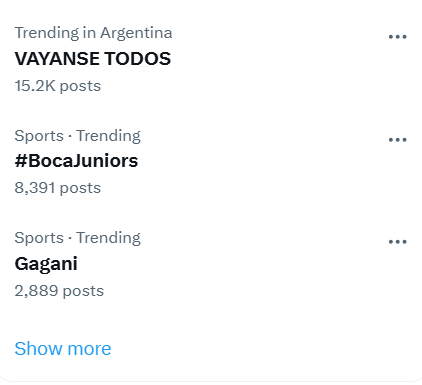422x385 pixels.
Task: Click the 15.2K posts count
Action: click(58, 86)
